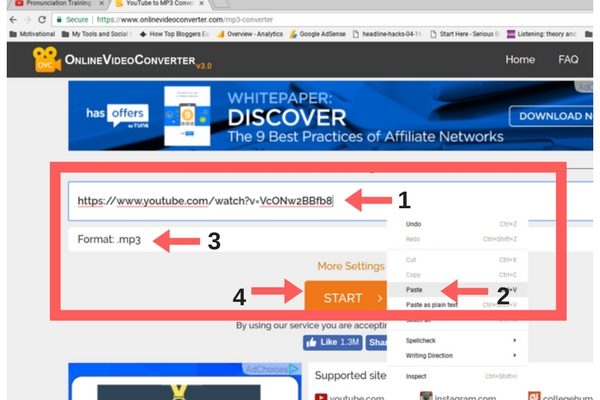This screenshot has height=400, width=600.
Task: Expand More Settings
Action: click(351, 266)
